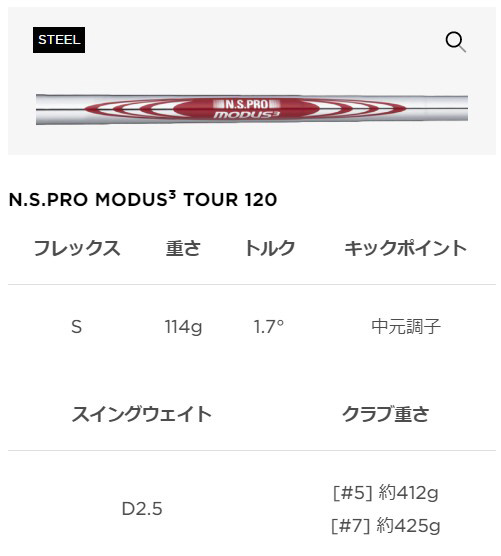Click the クラブ重さ header

click(x=386, y=414)
